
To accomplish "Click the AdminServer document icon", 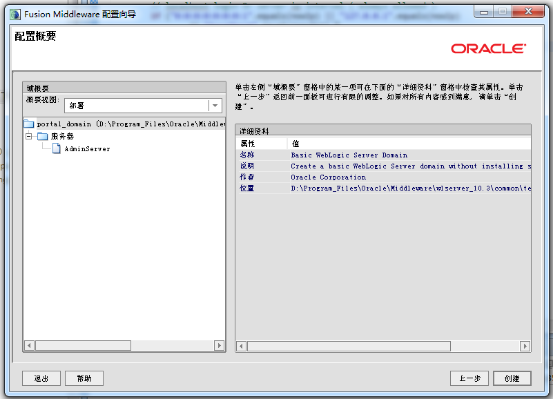I will click(56, 148).
